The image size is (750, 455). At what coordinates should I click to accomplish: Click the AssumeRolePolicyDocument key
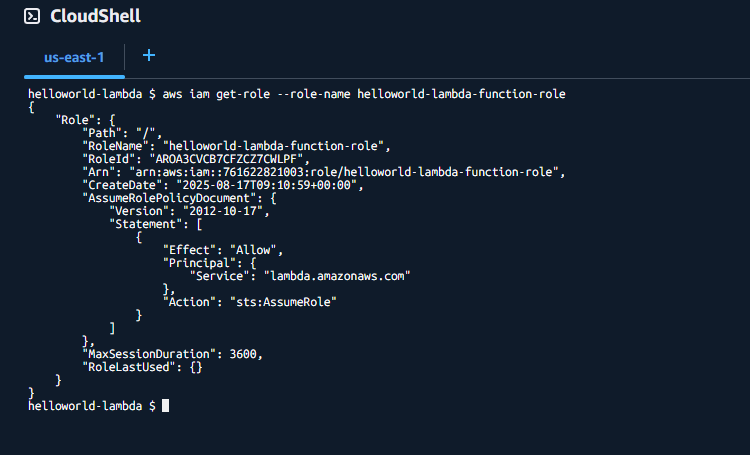point(169,198)
